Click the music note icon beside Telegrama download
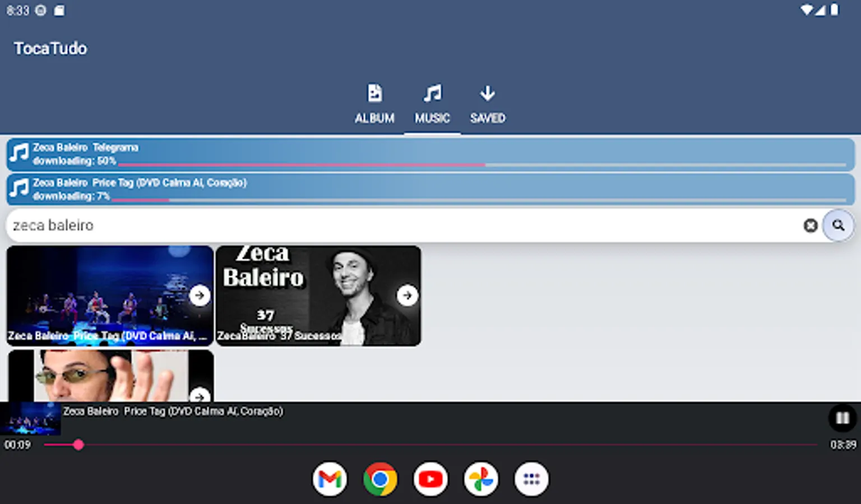The width and height of the screenshot is (861, 504). 19,153
